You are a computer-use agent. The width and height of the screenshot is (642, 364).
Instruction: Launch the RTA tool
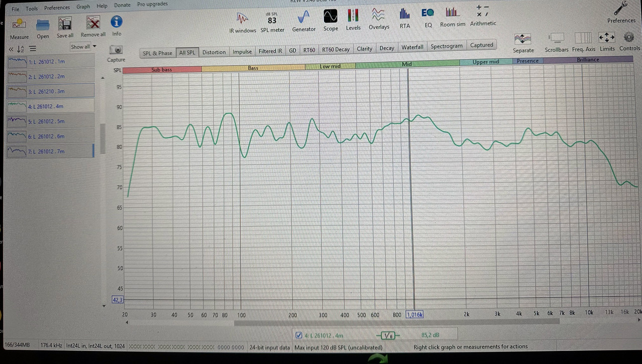coord(405,19)
